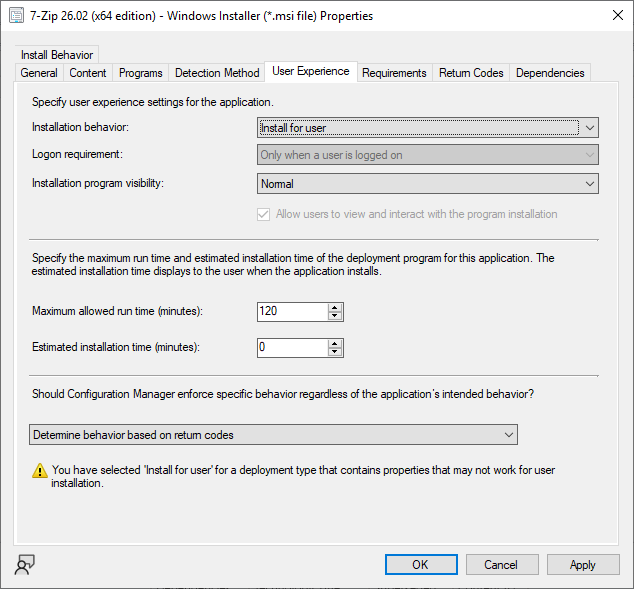The image size is (634, 589).
Task: Go to the Detection Method tab
Action: [x=217, y=73]
